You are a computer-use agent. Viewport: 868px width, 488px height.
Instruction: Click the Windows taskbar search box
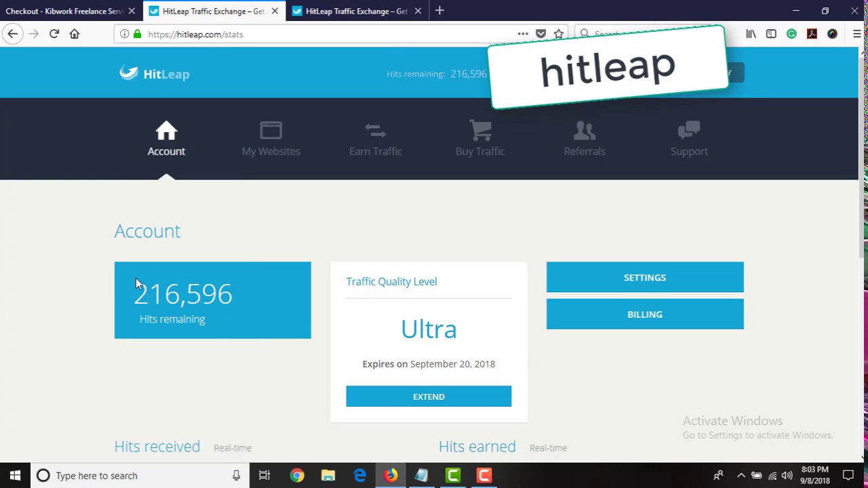click(140, 476)
